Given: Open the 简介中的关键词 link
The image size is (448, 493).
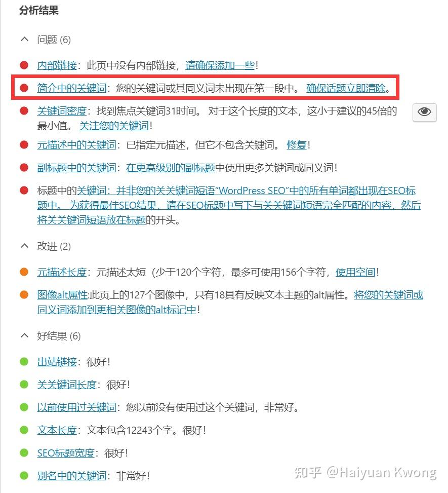Looking at the screenshot, I should point(72,88).
